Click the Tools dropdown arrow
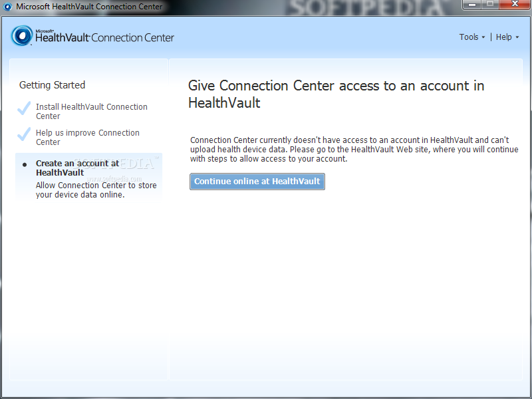The width and height of the screenshot is (532, 399). pos(483,37)
